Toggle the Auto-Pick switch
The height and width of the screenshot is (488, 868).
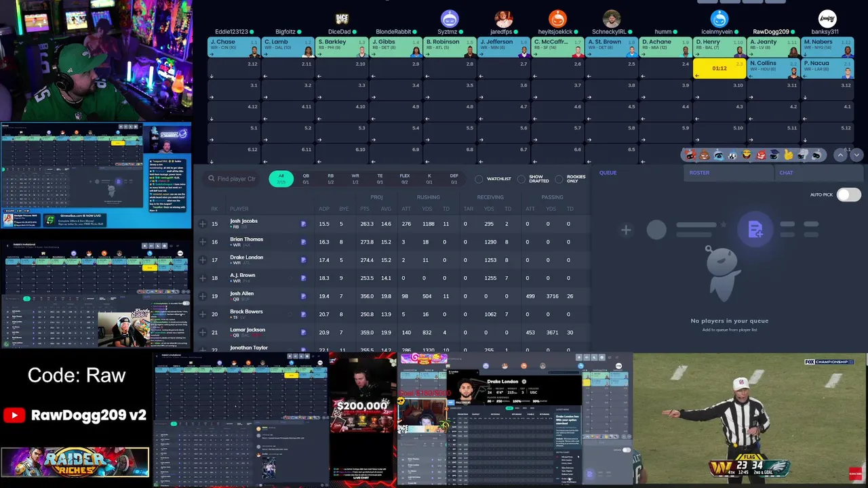(x=848, y=195)
